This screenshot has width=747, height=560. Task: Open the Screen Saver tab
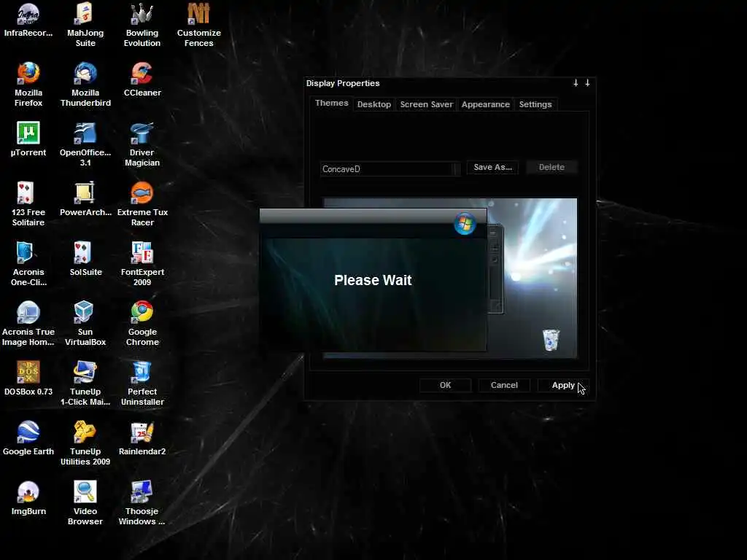coord(426,104)
